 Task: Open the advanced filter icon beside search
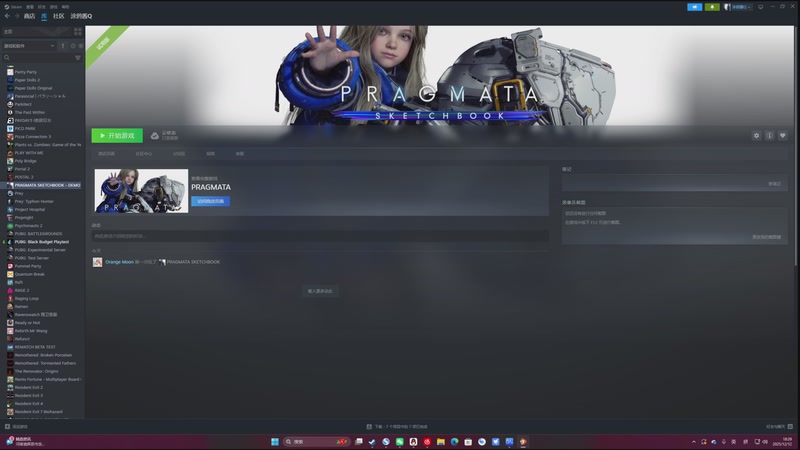(x=78, y=58)
